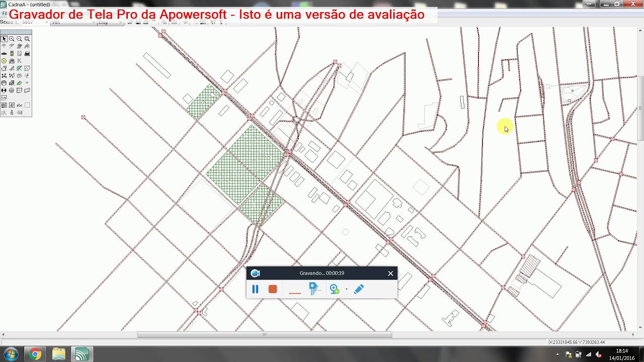The image size is (644, 362).
Task: Click the horizontal scrollbar right arrow
Action: (633, 334)
